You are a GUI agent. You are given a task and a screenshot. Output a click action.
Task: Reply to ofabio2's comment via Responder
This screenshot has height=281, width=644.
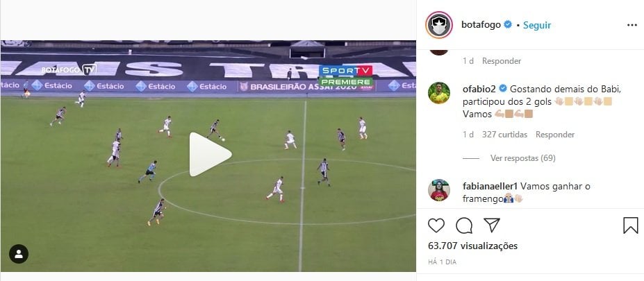(x=555, y=135)
